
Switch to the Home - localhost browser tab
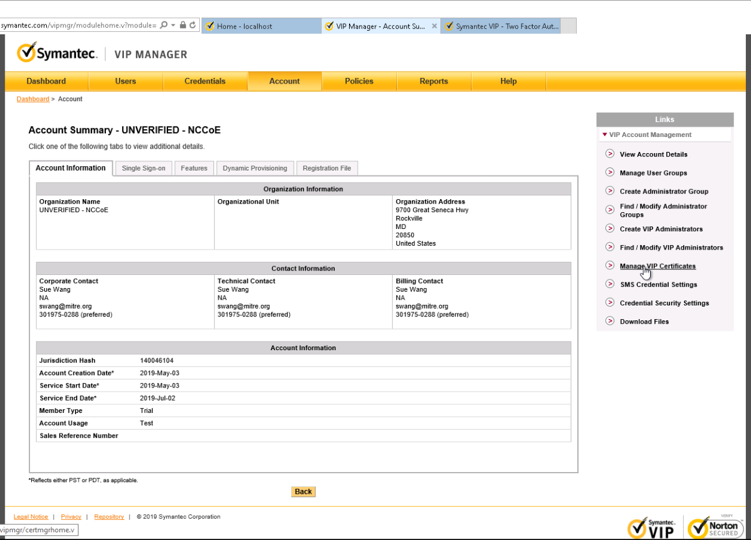tap(258, 26)
